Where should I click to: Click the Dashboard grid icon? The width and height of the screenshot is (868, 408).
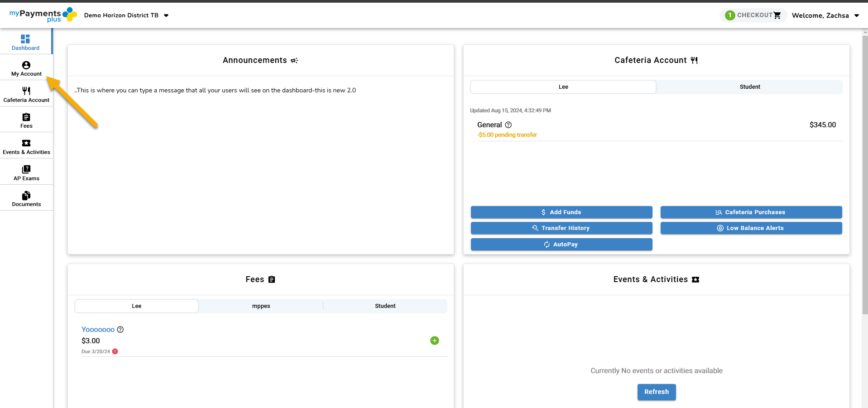(x=25, y=39)
